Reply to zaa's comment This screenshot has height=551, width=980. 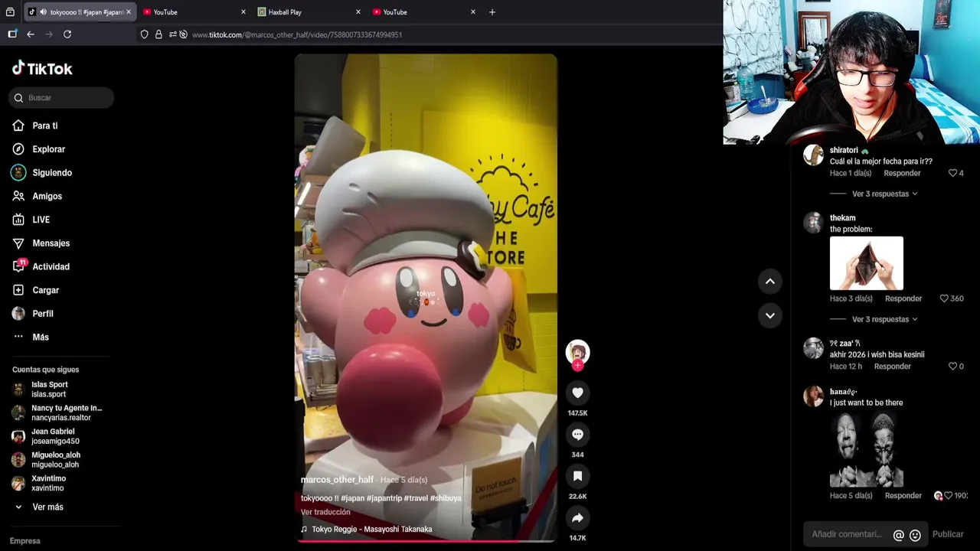pyautogui.click(x=893, y=367)
